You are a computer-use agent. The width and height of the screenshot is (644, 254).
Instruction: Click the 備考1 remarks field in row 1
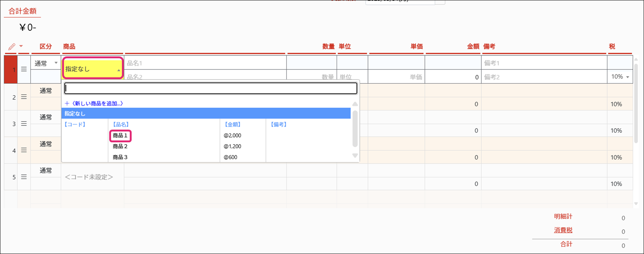click(544, 63)
